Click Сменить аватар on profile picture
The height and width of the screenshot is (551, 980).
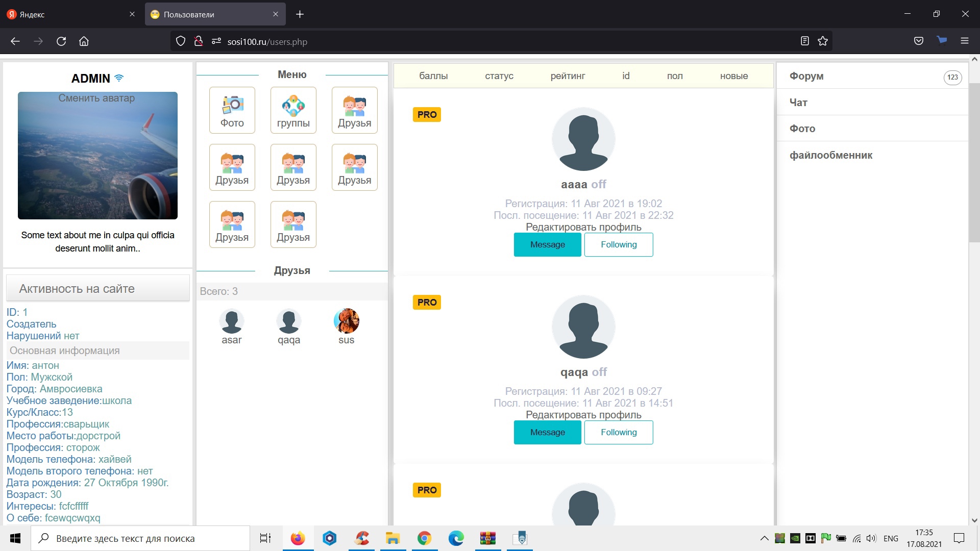point(96,98)
